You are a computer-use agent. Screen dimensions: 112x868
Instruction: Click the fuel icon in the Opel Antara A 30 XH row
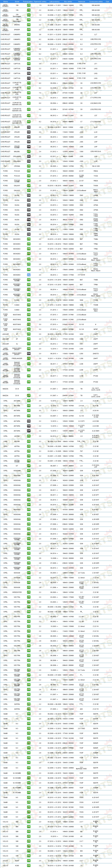click(x=29, y=411)
